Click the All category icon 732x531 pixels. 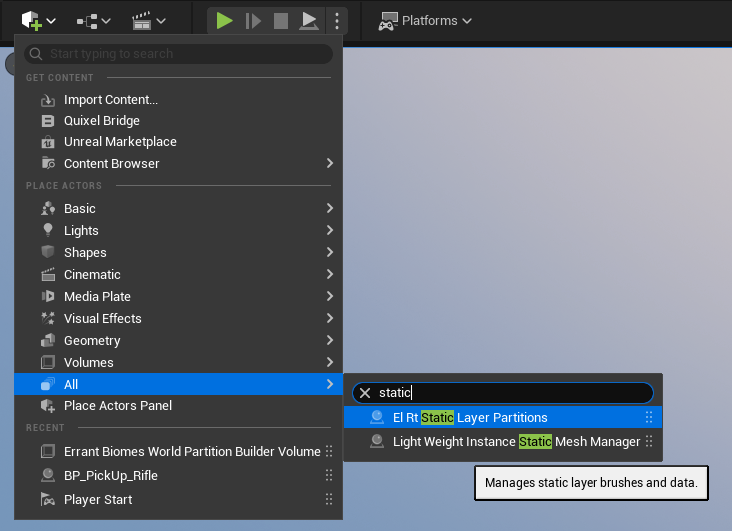pos(48,384)
